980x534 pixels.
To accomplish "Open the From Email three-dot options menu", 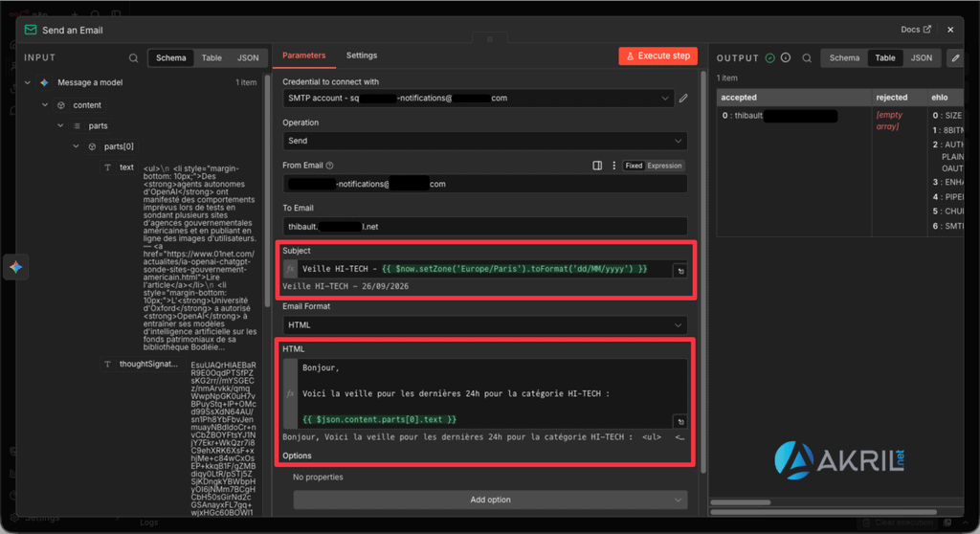I will pyautogui.click(x=613, y=166).
